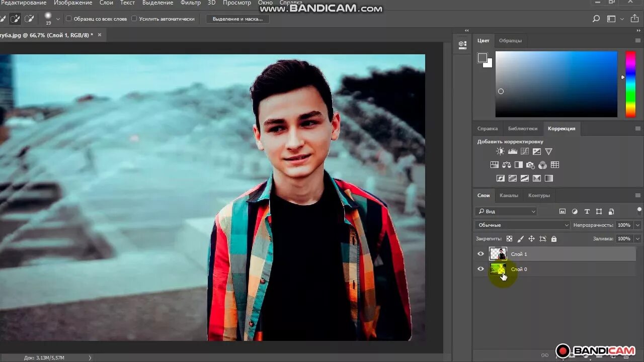Click inside the hue spectrum slider

pyautogui.click(x=630, y=84)
